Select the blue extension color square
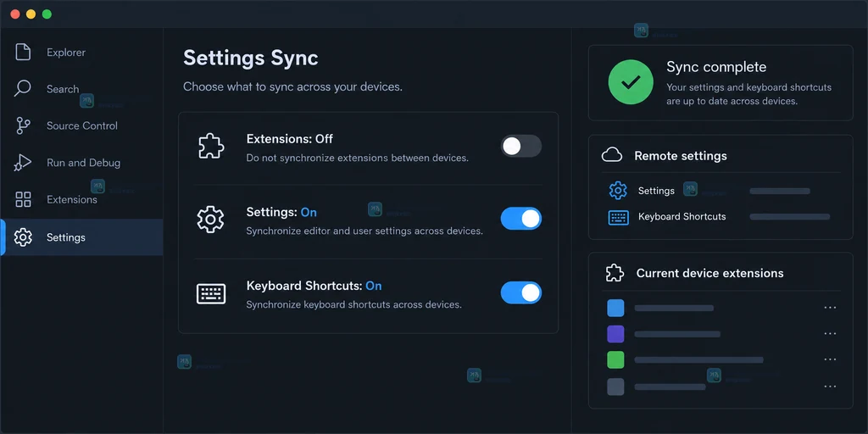This screenshot has height=434, width=868. click(615, 308)
